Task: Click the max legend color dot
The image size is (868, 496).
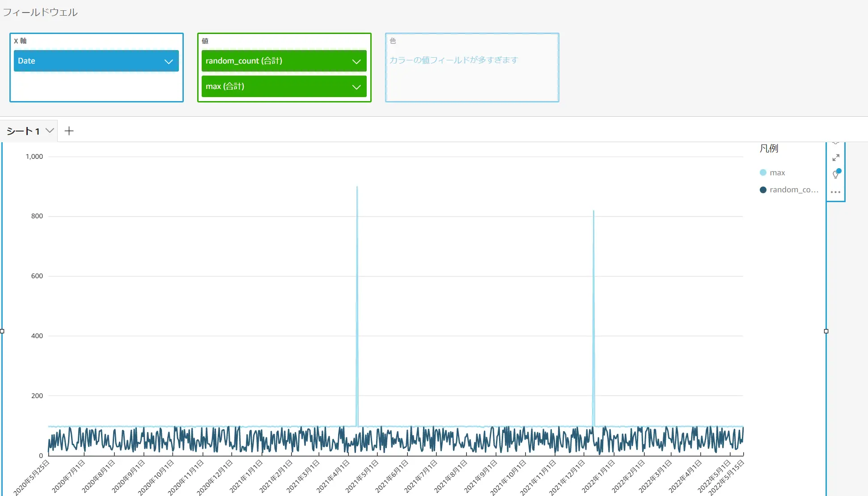Action: tap(763, 173)
